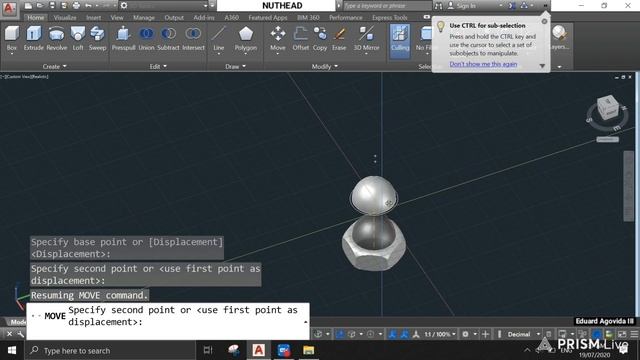Use the Presspull tool
Image resolution: width=640 pixels, height=360 pixels.
click(123, 39)
